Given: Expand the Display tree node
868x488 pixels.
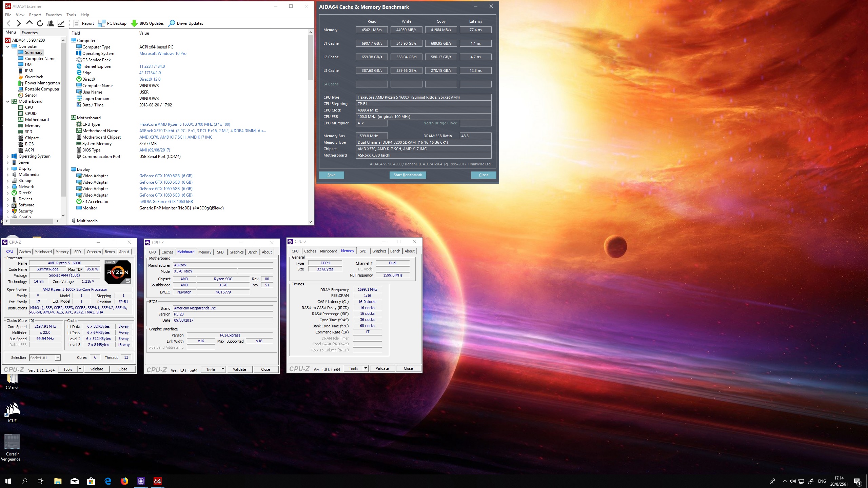Looking at the screenshot, I should 8,168.
